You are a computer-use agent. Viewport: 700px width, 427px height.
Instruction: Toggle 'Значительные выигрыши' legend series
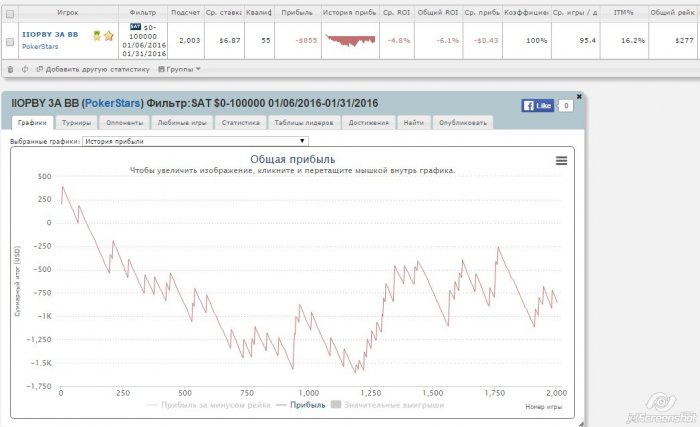point(388,405)
